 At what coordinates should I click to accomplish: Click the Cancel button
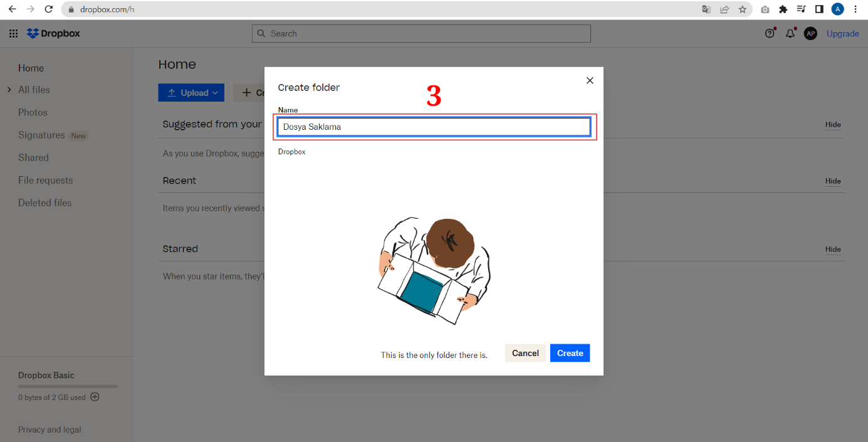coord(525,353)
